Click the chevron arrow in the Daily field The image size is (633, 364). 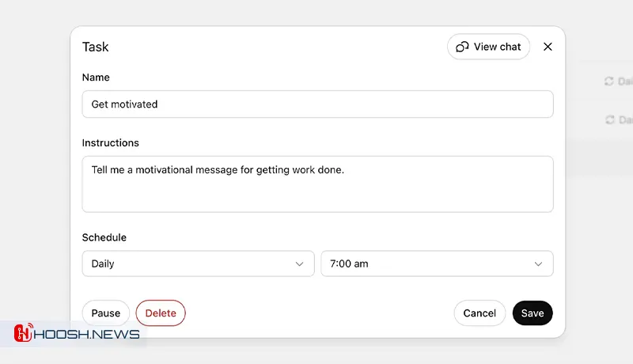299,264
